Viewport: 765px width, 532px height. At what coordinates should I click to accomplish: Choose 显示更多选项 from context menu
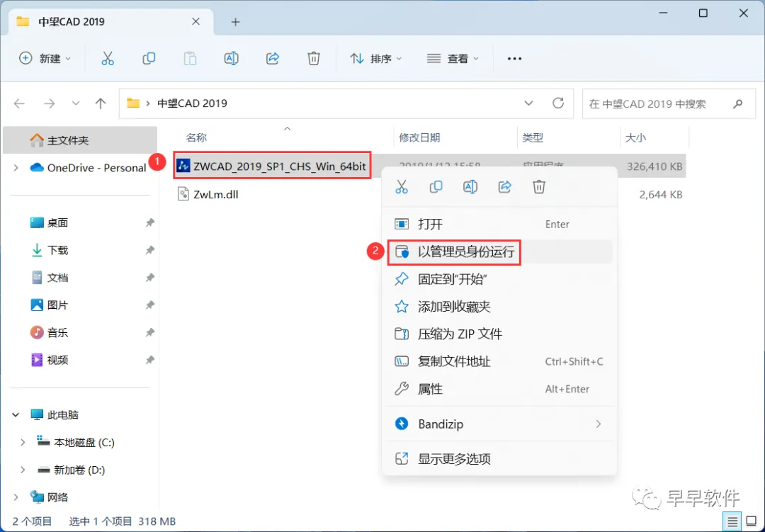point(499,459)
